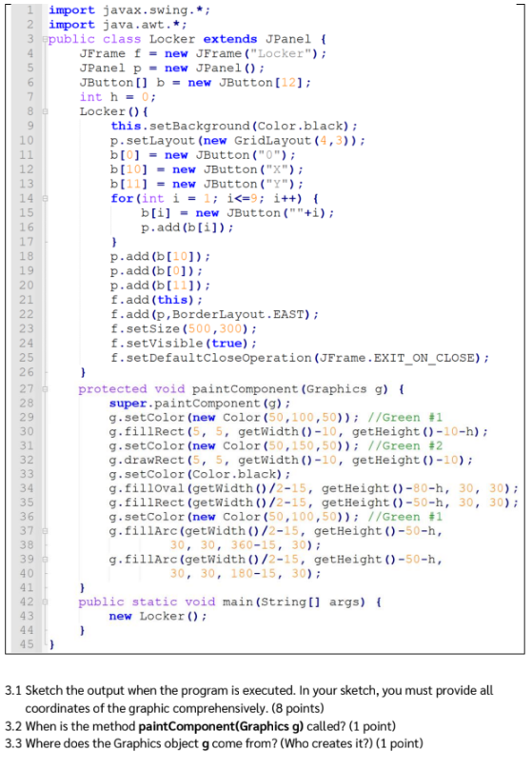Click the g.drawRect(5, 5, ...) line
Screen dimensions: 532x770
click(x=291, y=461)
